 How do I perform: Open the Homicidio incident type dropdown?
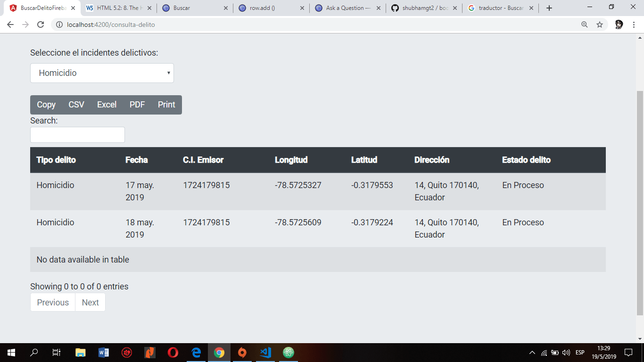102,73
